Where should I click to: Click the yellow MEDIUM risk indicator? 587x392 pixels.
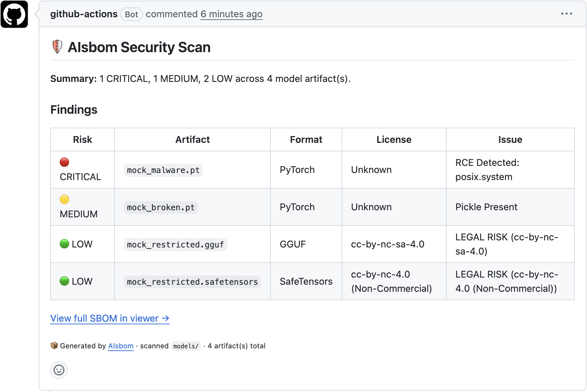pyautogui.click(x=64, y=199)
